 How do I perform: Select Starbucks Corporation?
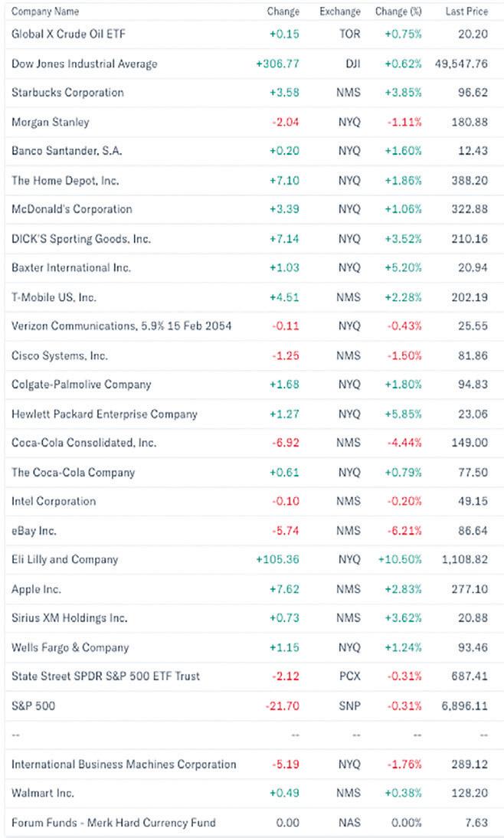pyautogui.click(x=67, y=93)
